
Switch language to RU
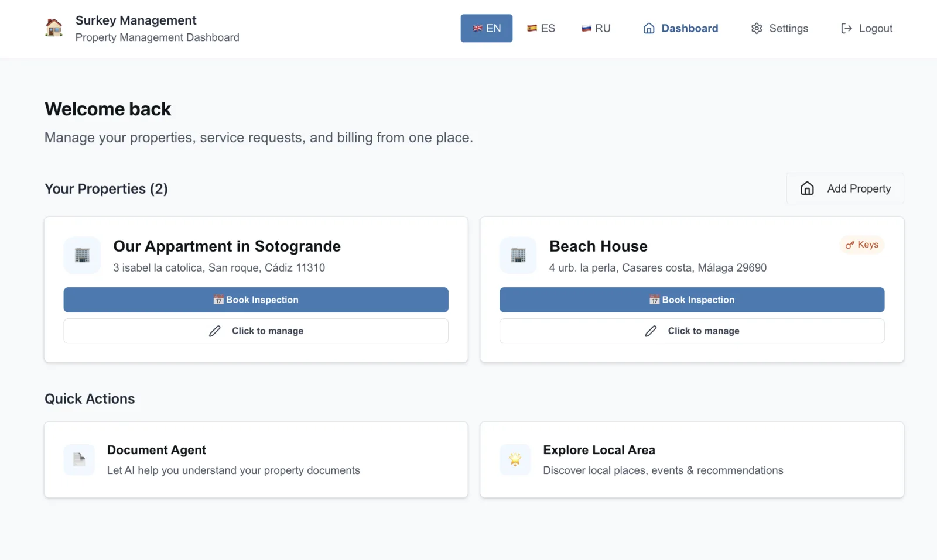[596, 28]
